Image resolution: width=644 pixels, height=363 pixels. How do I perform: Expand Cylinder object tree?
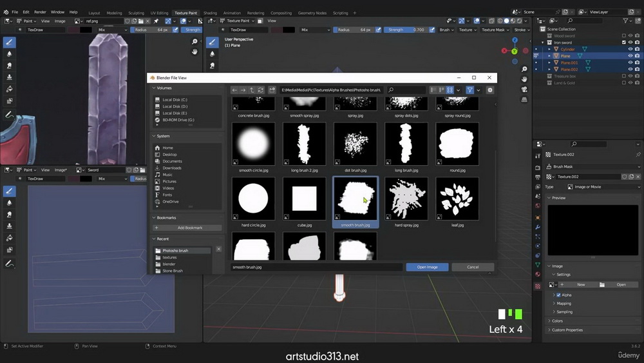coord(549,49)
